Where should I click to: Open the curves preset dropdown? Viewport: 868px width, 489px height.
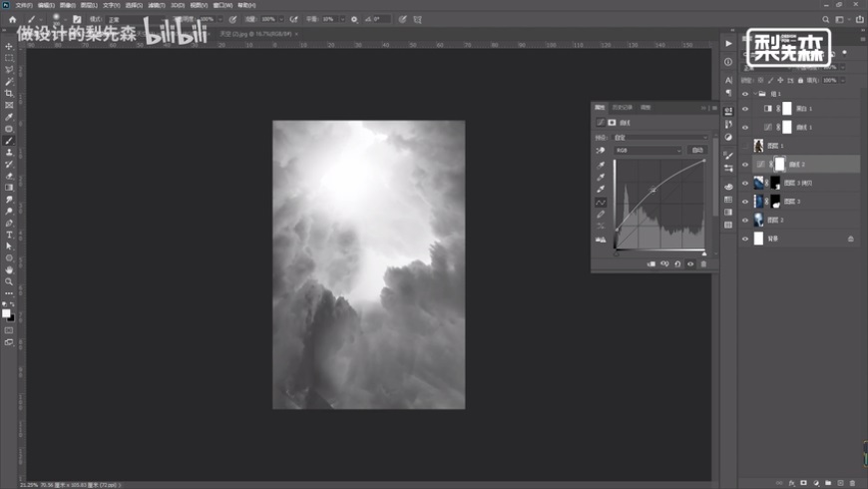coord(658,137)
